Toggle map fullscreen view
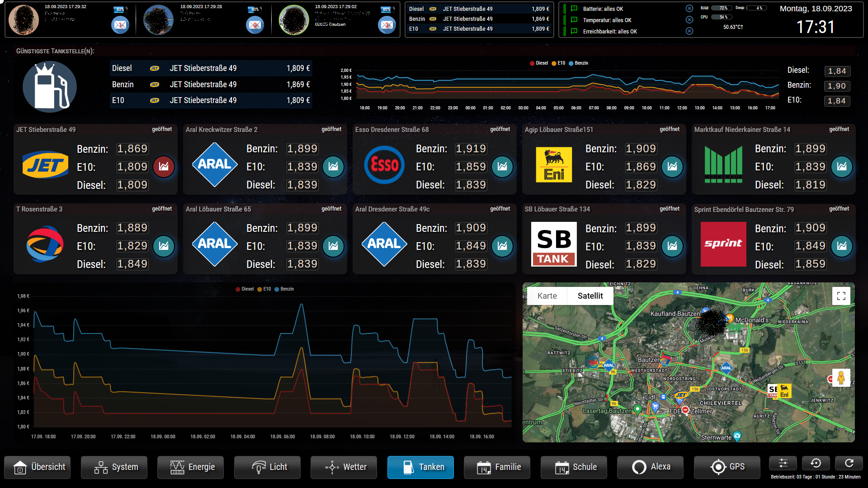This screenshot has width=868, height=488. (841, 296)
